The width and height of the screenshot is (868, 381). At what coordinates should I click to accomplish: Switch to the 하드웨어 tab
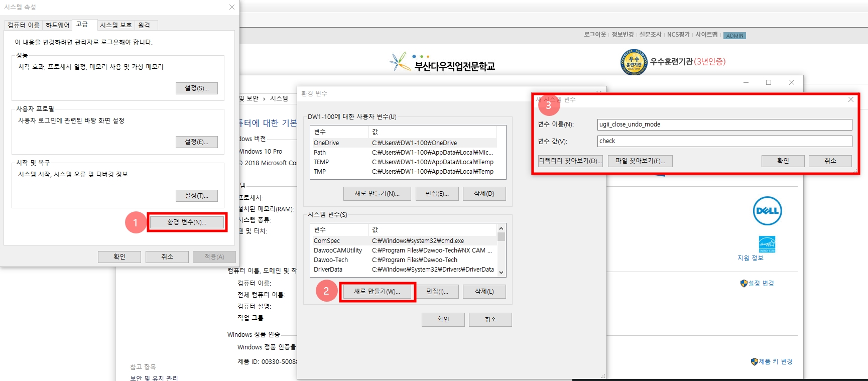[57, 25]
